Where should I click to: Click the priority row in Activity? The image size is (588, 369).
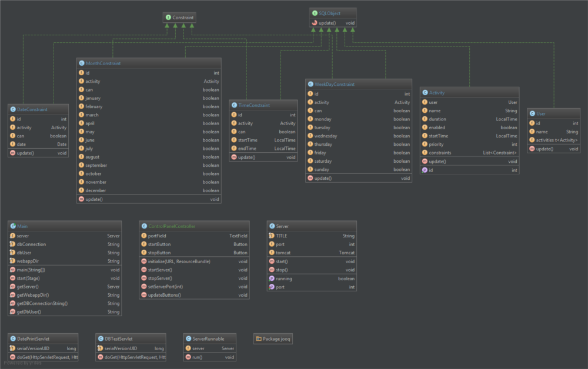coord(469,144)
